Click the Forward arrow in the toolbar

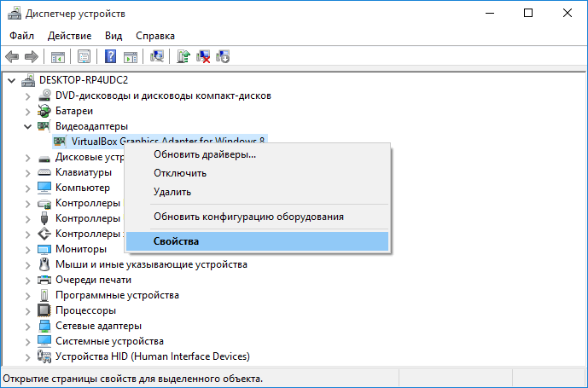[x=32, y=57]
